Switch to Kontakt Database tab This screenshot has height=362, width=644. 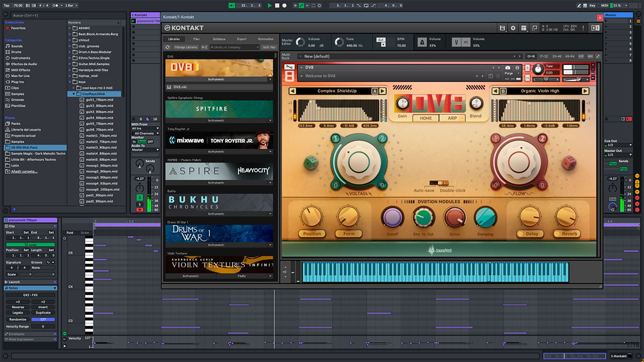(x=219, y=39)
